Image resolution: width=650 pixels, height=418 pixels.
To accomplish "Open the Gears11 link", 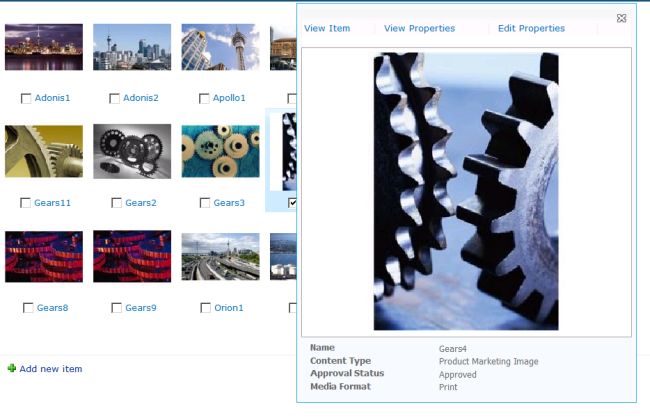I will click(x=52, y=203).
